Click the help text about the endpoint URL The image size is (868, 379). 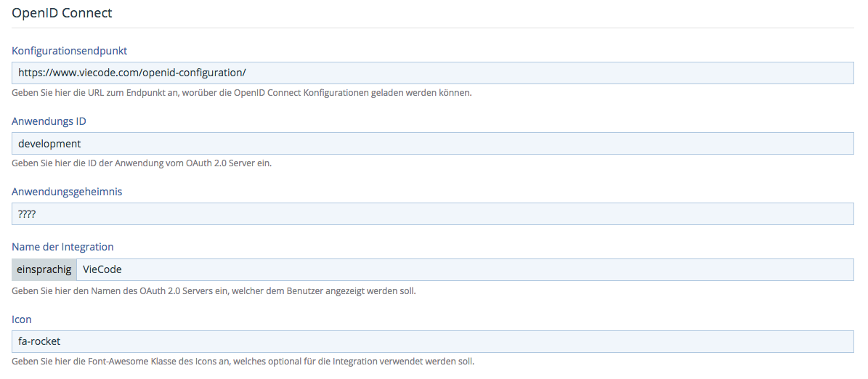point(242,92)
